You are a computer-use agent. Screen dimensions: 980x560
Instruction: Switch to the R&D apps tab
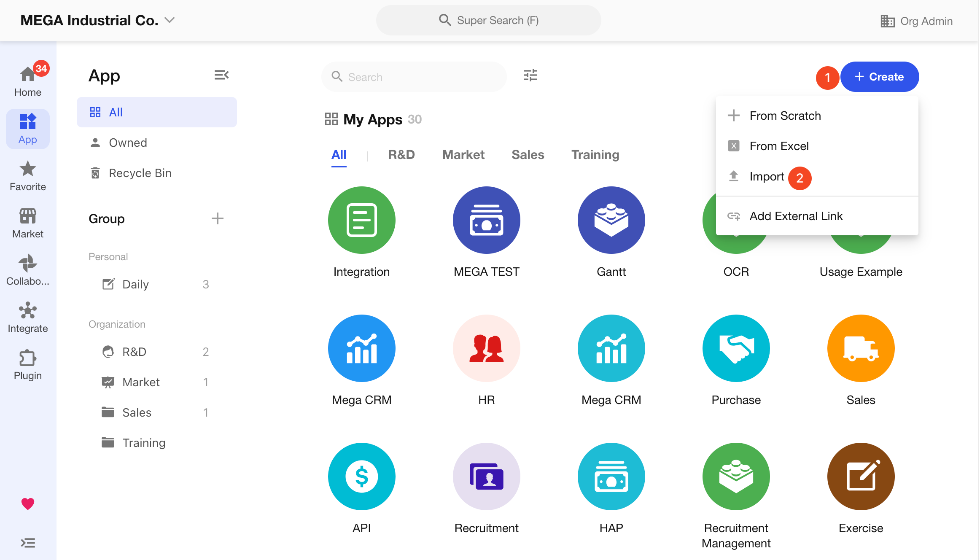coord(401,154)
